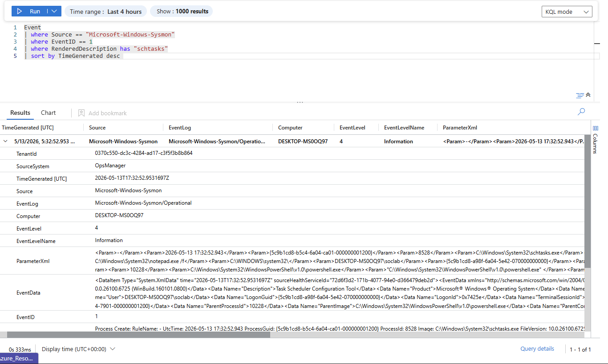Change time range Last 4 hours
Viewport: 608px width, 364px height.
click(105, 12)
